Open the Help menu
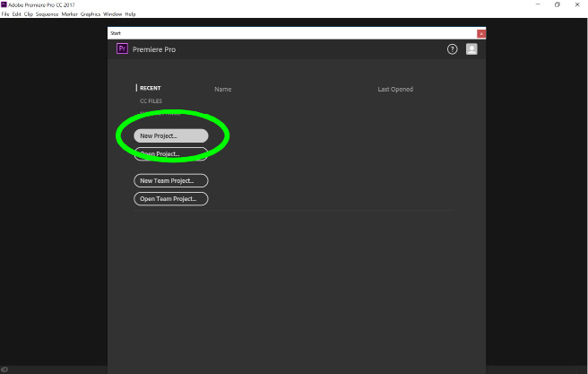The image size is (588, 374). pos(130,14)
